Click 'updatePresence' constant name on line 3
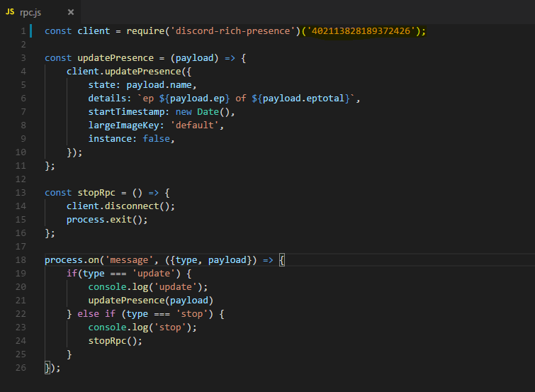 pyautogui.click(x=116, y=58)
